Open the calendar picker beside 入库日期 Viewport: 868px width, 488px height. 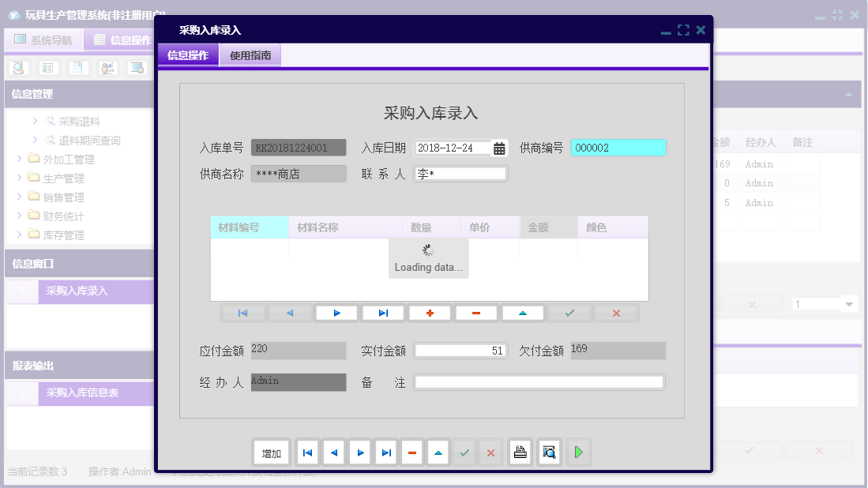[500, 147]
